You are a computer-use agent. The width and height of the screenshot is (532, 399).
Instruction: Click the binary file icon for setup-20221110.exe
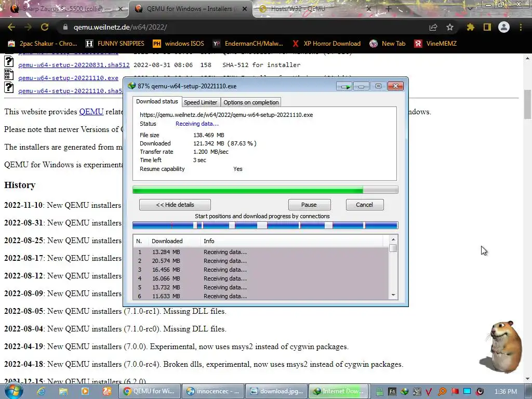click(9, 75)
